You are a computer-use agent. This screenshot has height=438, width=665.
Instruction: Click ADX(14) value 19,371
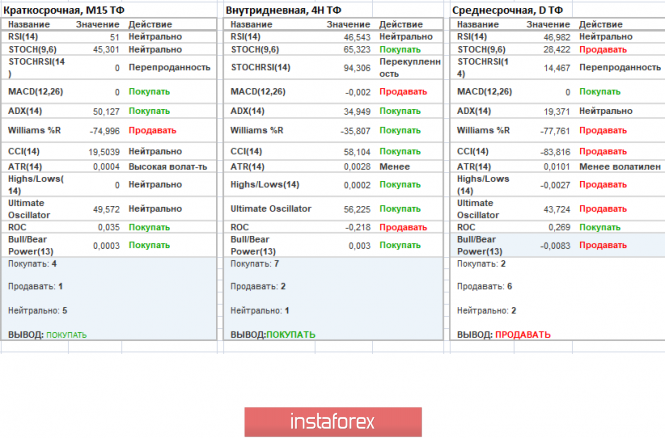[557, 112]
